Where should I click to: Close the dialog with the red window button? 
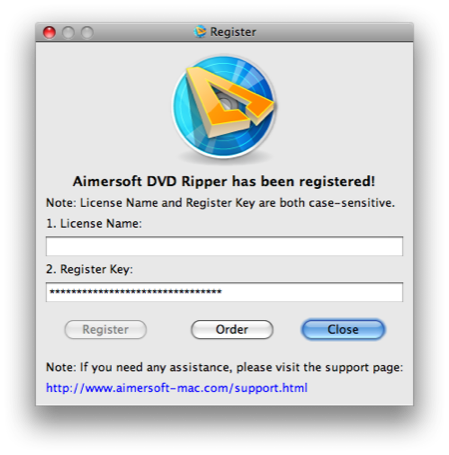point(49,32)
